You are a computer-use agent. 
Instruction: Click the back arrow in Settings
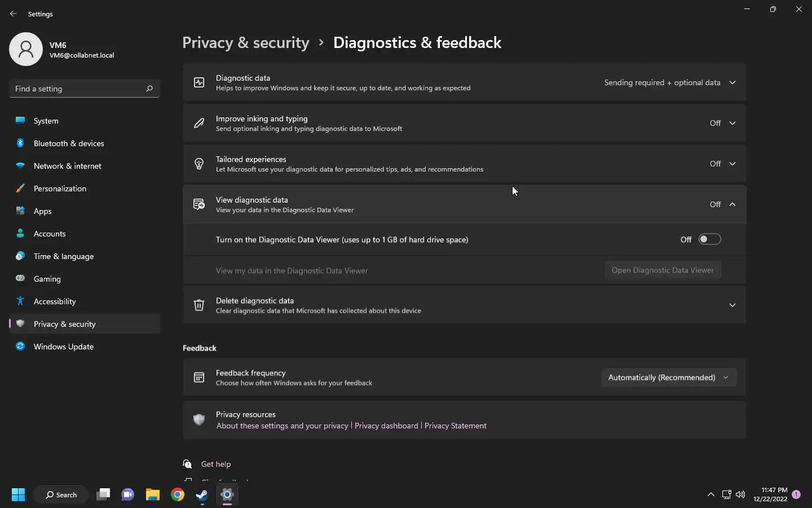[14, 14]
